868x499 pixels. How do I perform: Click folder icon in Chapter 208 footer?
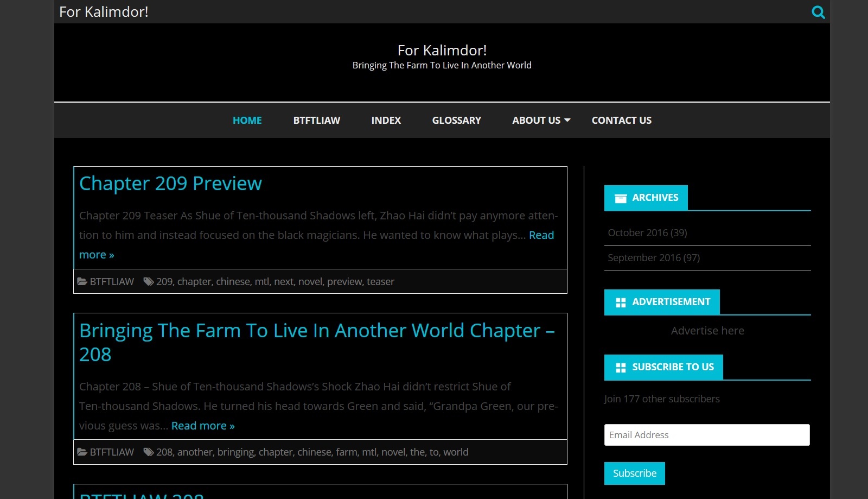click(82, 452)
